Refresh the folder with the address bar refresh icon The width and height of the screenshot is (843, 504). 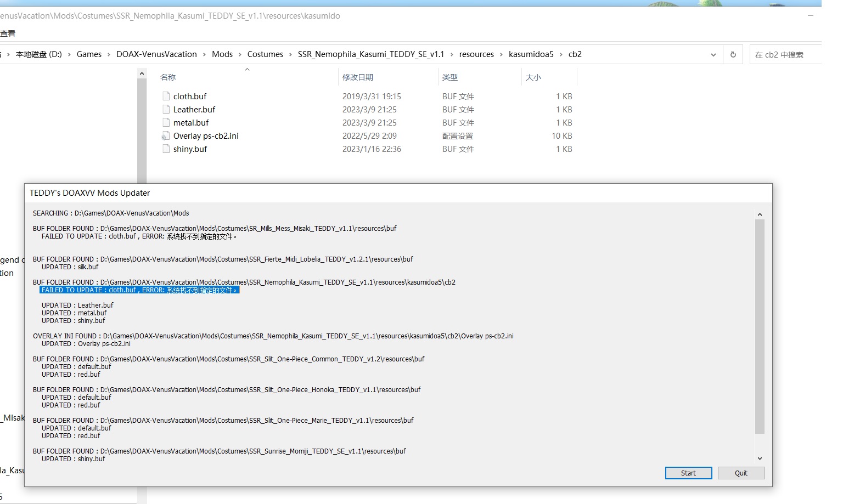[733, 54]
